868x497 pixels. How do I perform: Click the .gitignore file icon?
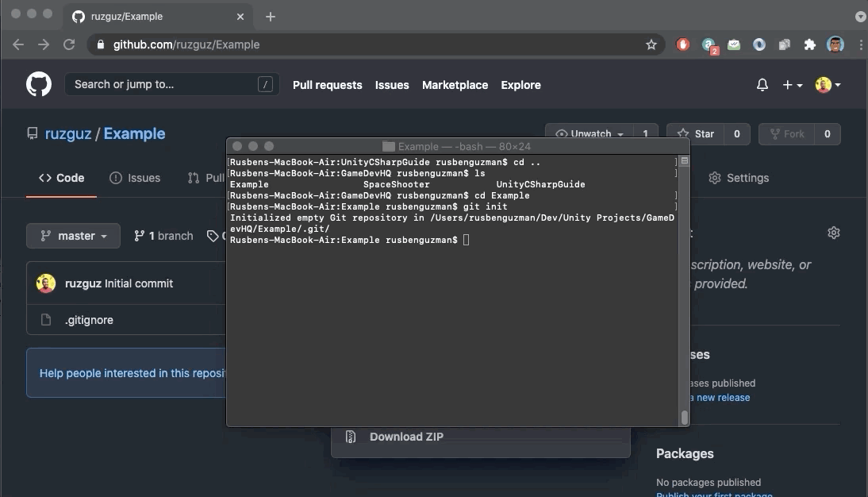click(x=46, y=320)
